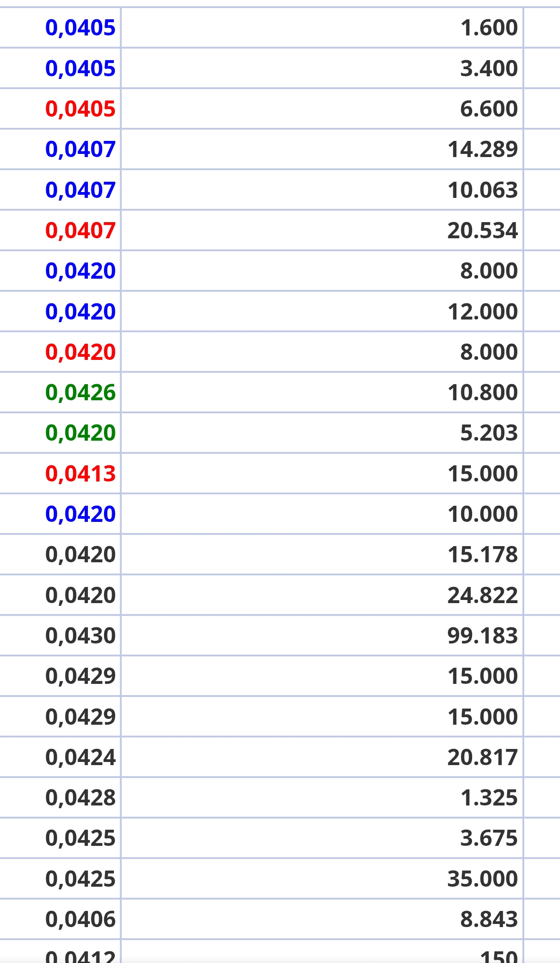Select the price 0,0406
The width and height of the screenshot is (560, 963).
pyautogui.click(x=80, y=919)
